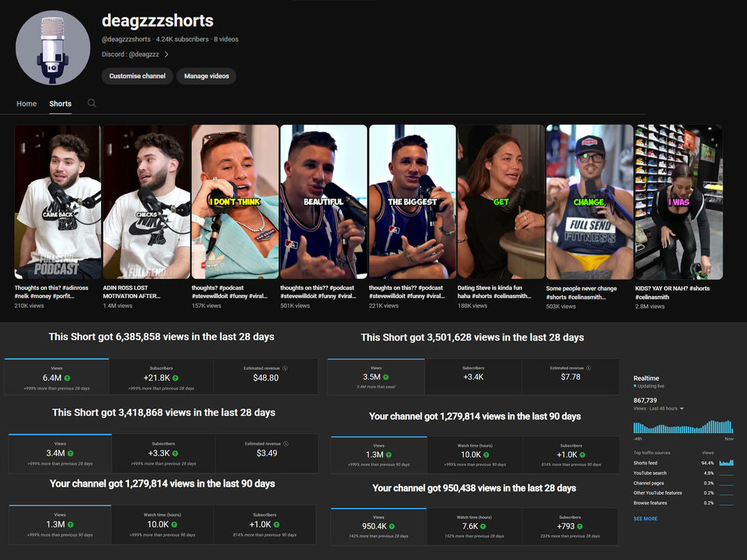Switch to the Home tab
747x560 pixels.
pyautogui.click(x=26, y=104)
